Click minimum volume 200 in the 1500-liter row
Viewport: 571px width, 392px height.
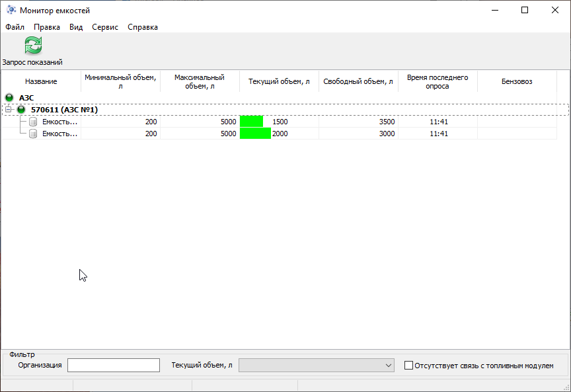151,122
